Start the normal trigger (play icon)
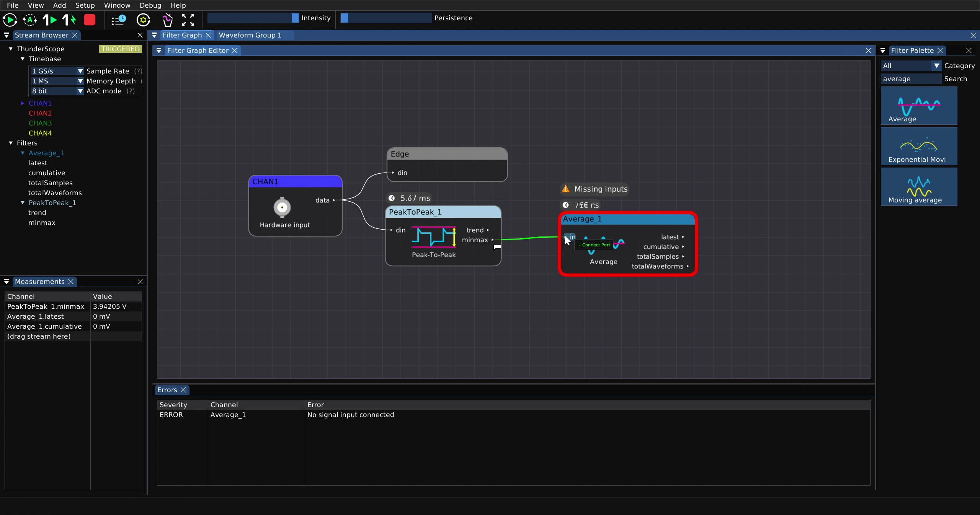980x515 pixels. [10, 20]
